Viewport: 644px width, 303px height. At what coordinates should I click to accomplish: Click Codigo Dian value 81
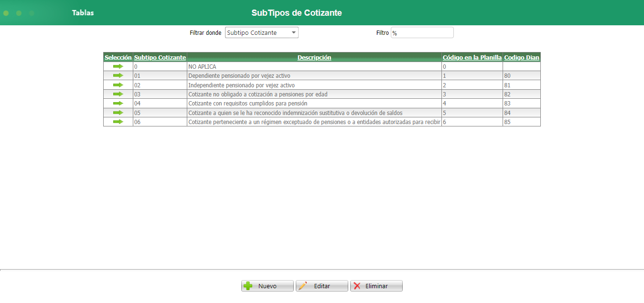507,85
